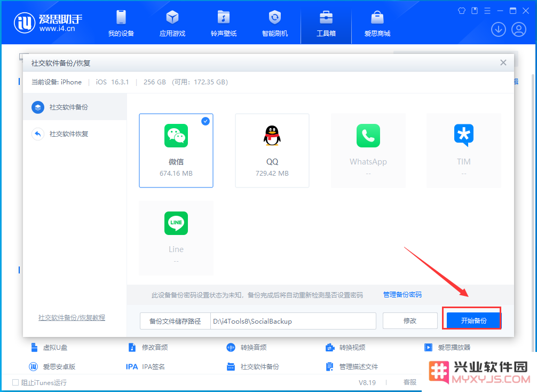537x392 pixels.
Task: Click the V8.19 version text
Action: pyautogui.click(x=367, y=382)
